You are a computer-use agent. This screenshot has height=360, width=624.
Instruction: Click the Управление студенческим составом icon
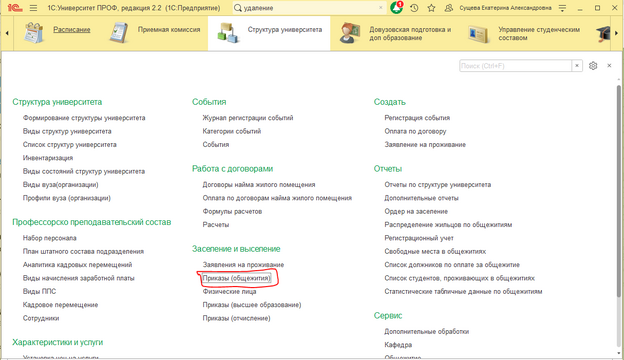[478, 34]
